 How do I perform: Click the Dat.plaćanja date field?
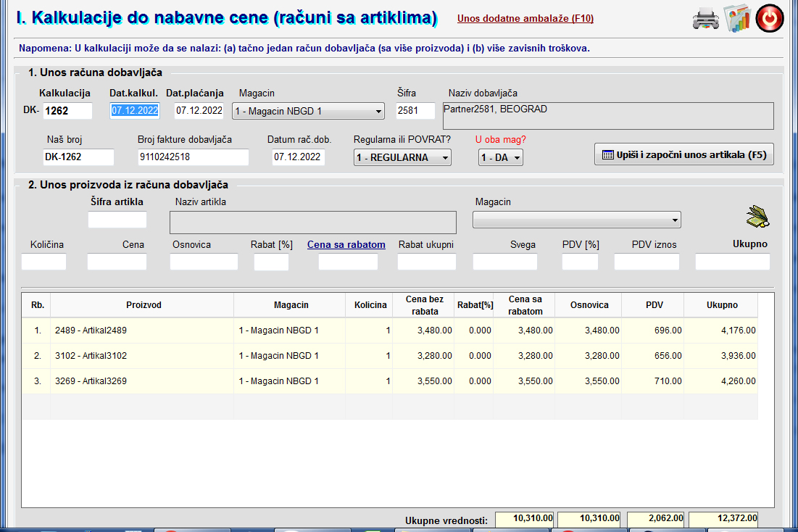click(199, 110)
